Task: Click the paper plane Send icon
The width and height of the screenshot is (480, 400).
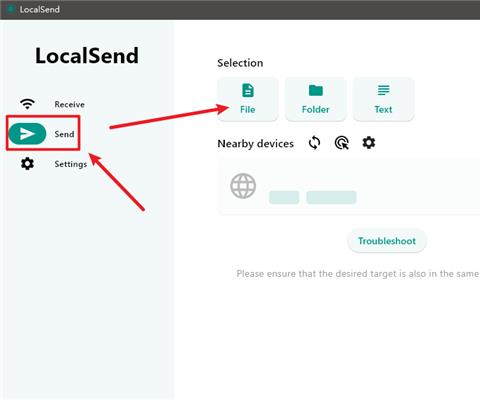Action: [x=27, y=134]
